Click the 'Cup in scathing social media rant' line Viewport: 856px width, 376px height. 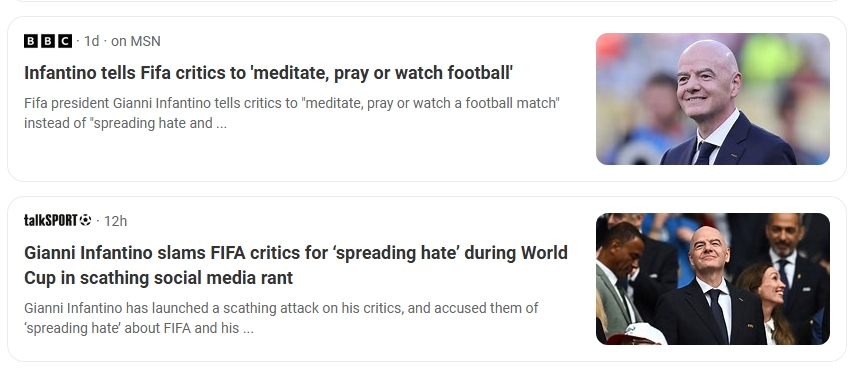(x=158, y=278)
